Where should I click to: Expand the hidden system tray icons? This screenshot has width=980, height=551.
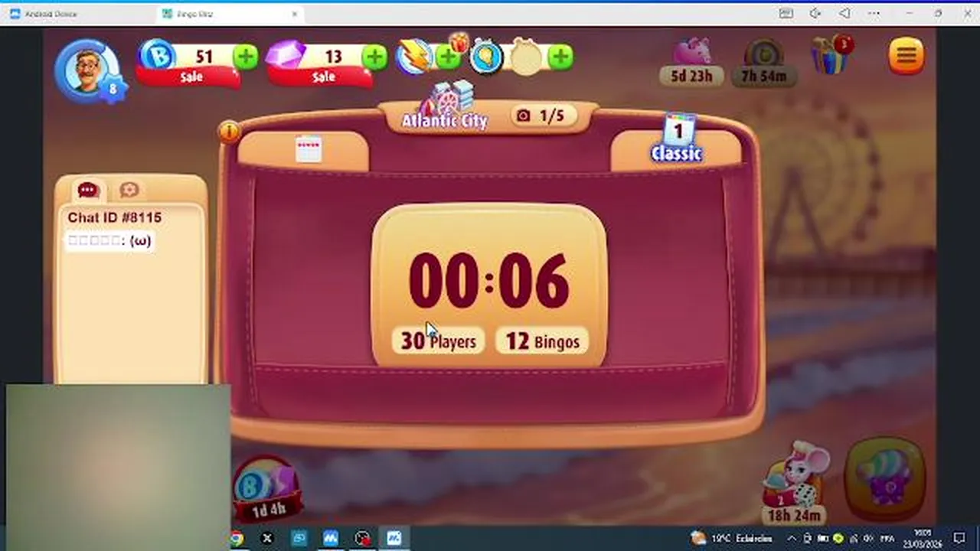(x=792, y=539)
